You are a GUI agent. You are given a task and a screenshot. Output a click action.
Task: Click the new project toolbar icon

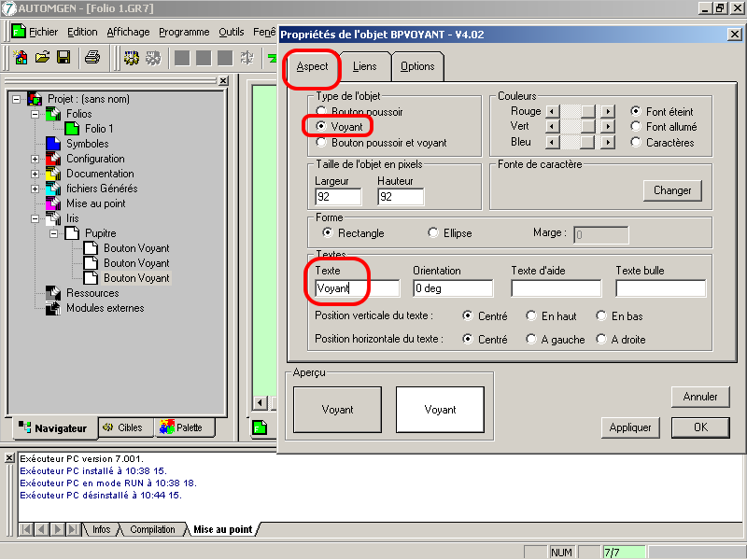point(21,58)
